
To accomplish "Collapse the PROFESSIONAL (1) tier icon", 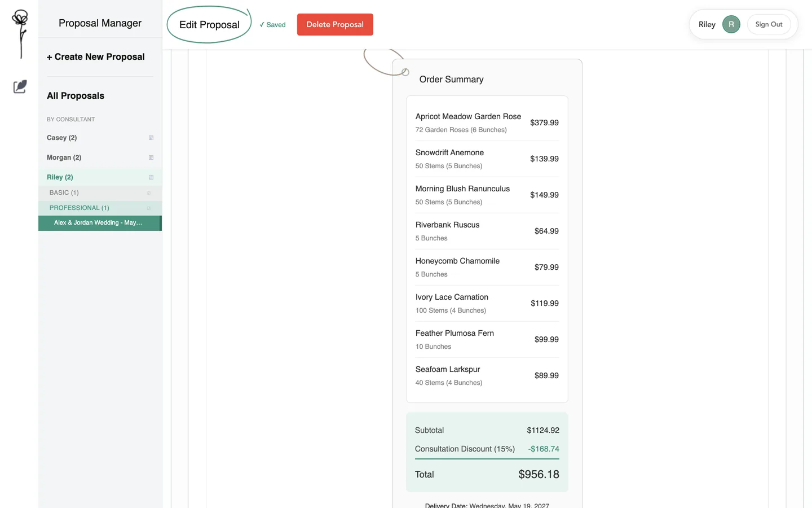I will pos(149,208).
